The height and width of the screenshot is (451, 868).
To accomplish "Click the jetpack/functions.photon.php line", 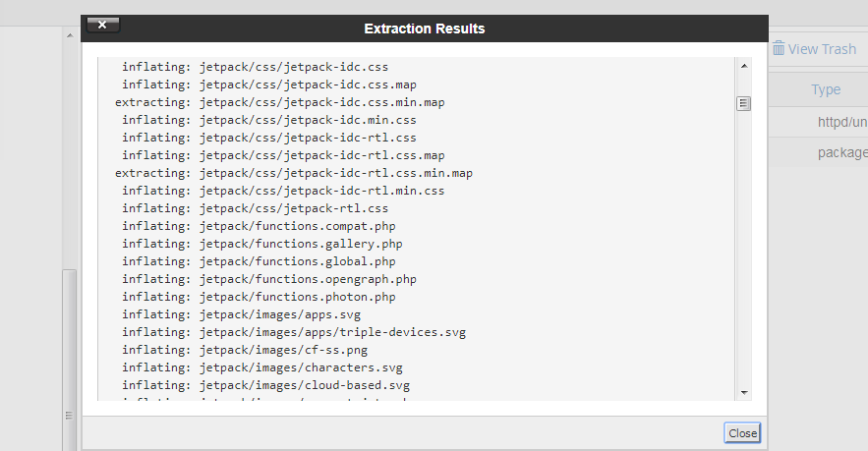I will (297, 297).
